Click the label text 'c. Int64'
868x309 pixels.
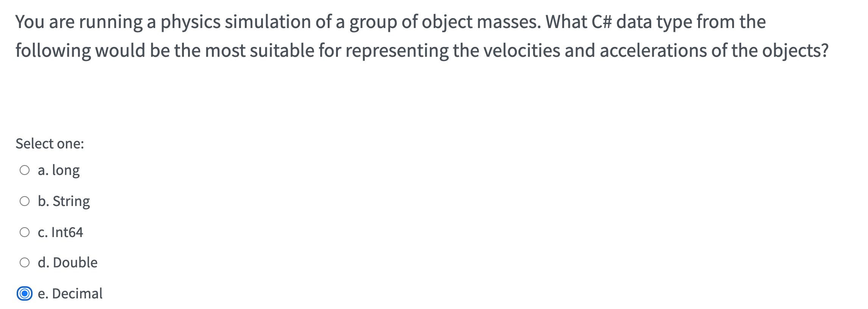61,232
